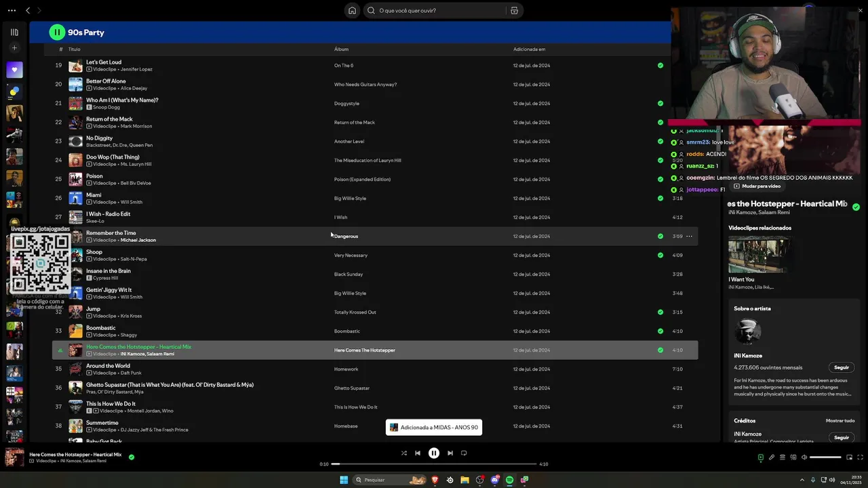Click the Spotify taskbar icon
The image size is (868, 488).
[510, 480]
